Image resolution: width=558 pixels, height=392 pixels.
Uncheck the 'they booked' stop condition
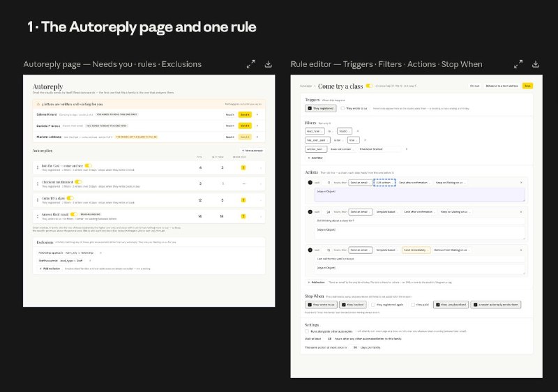(x=344, y=305)
